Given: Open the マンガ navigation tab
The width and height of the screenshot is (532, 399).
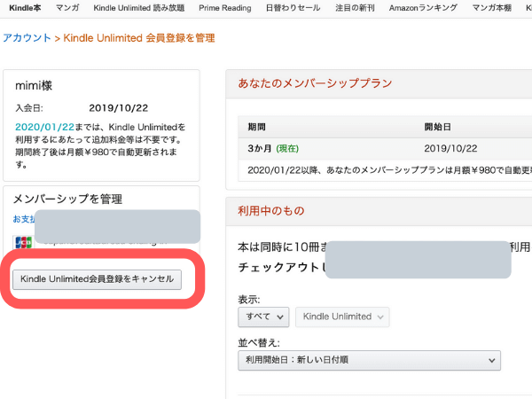Looking at the screenshot, I should pos(67,8).
